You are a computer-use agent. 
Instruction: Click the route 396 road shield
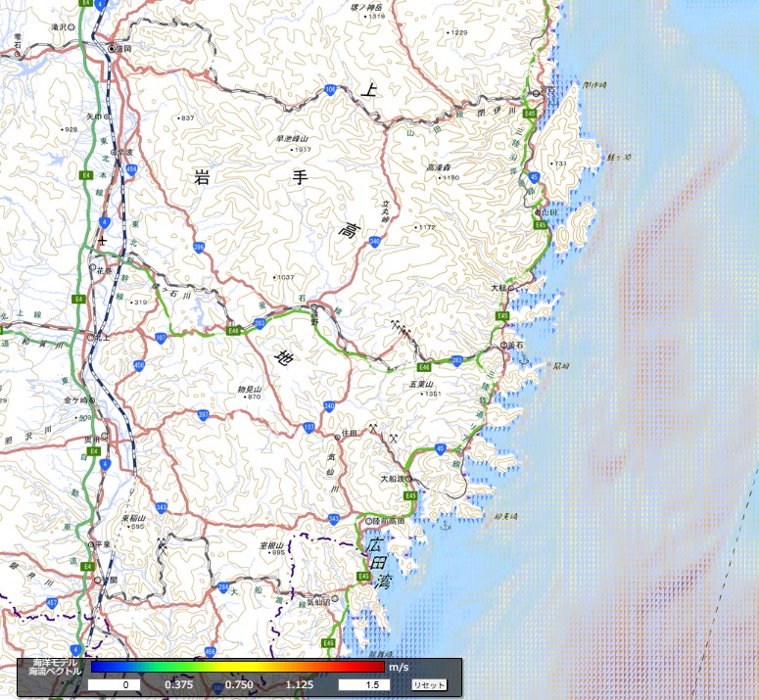pyautogui.click(x=199, y=247)
